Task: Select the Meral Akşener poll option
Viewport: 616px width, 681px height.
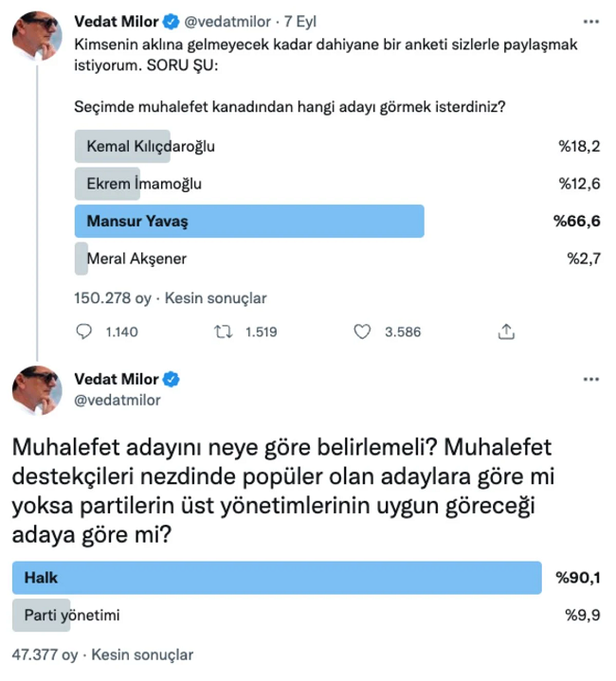Action: pos(337,259)
